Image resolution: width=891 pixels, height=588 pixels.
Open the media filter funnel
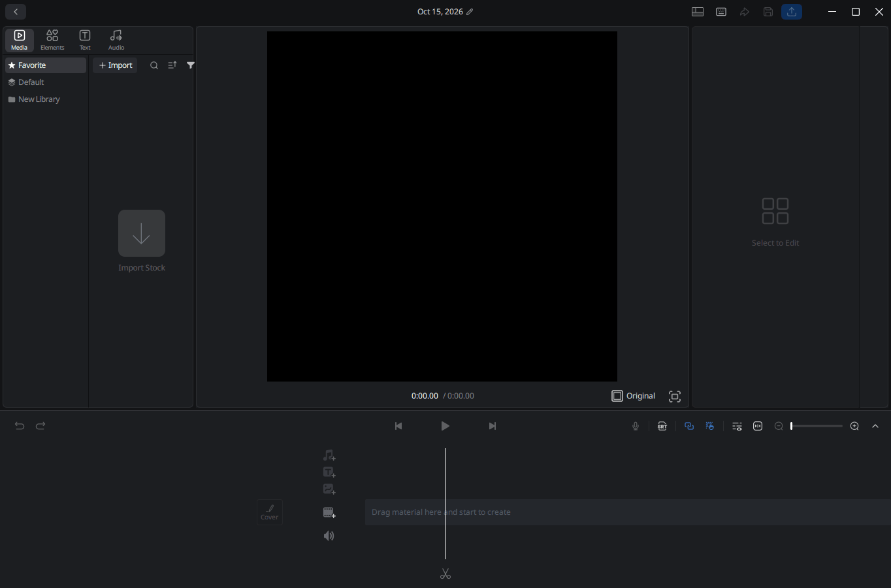tap(191, 65)
